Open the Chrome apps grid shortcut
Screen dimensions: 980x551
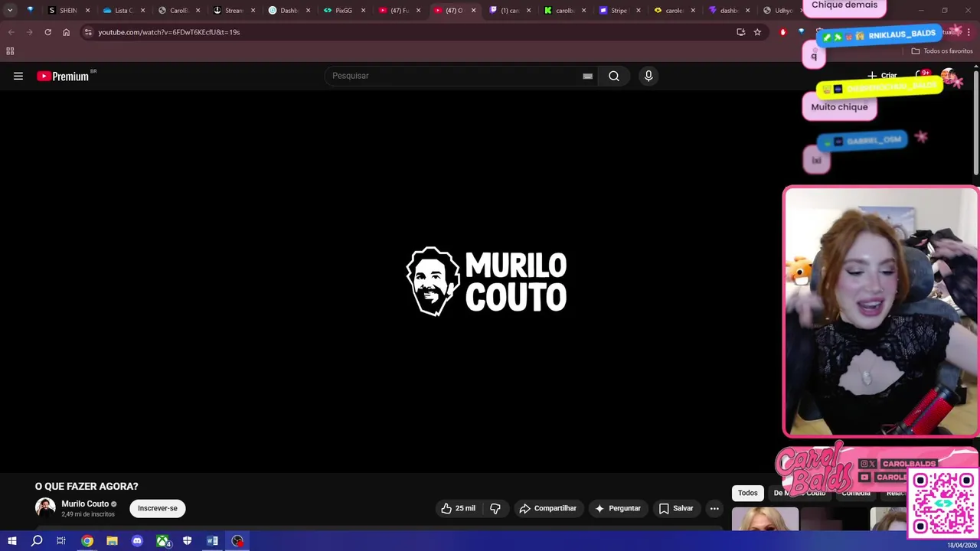click(10, 51)
